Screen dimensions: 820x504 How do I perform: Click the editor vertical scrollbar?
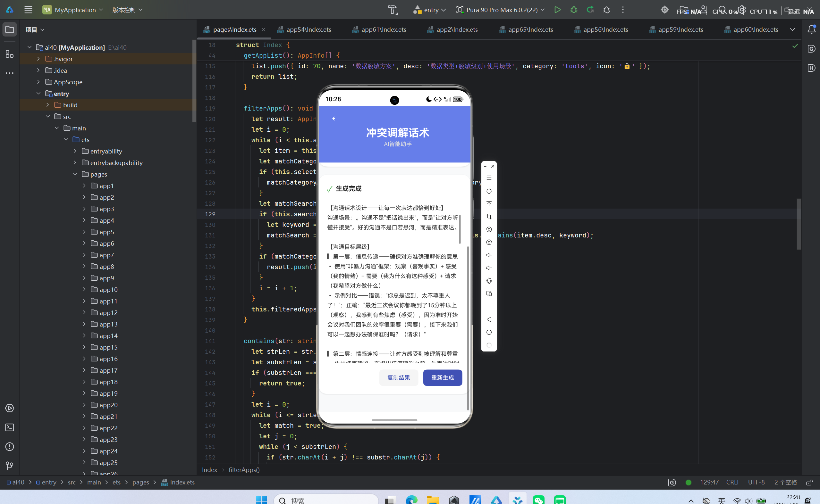tap(799, 224)
